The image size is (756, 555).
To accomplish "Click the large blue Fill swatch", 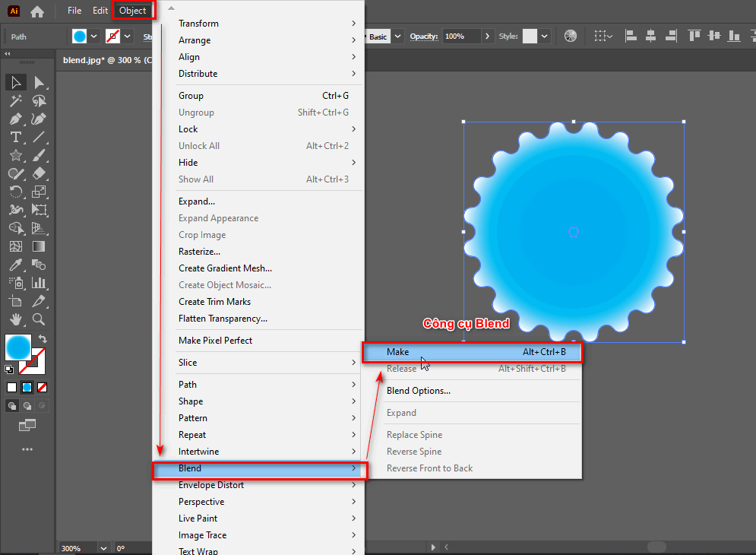I will 17,347.
